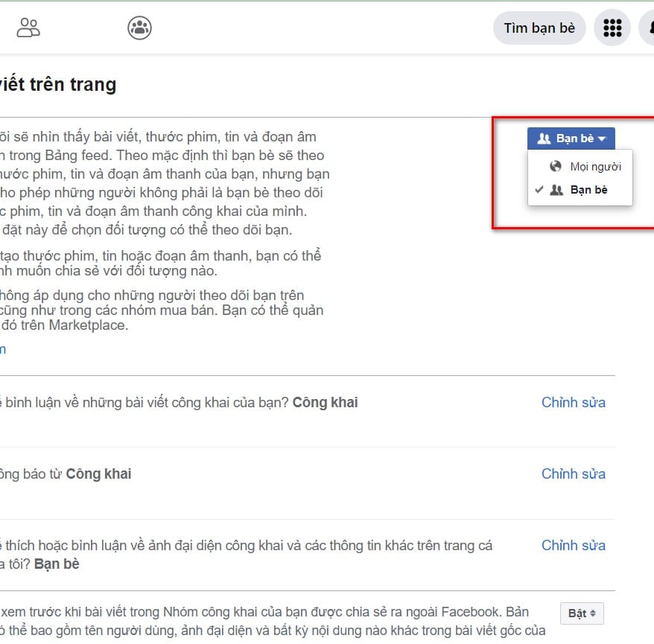The width and height of the screenshot is (654, 644).
Task: Collapse the blue "Bạn bè" audience dropdown
Action: click(571, 138)
